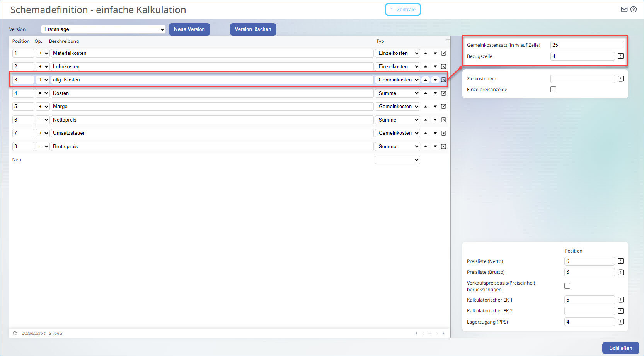
Task: Click the mail envelope icon in header
Action: (624, 9)
